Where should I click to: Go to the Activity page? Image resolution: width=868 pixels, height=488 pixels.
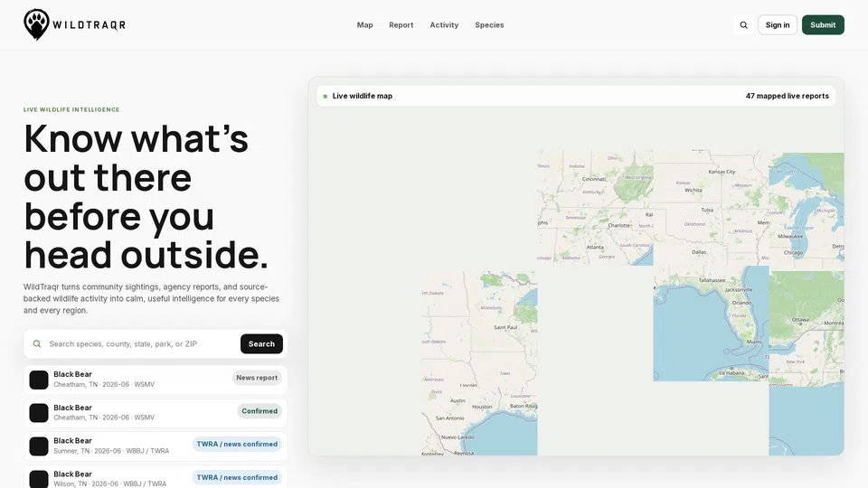444,25
